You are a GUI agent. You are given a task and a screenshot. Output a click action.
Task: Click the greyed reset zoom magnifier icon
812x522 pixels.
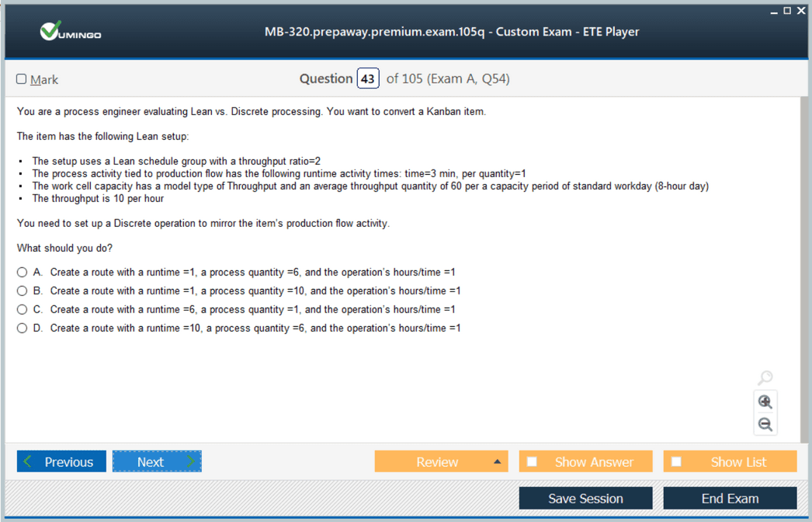(765, 378)
